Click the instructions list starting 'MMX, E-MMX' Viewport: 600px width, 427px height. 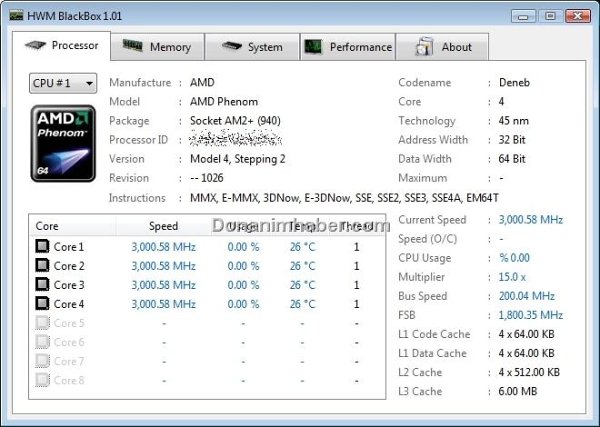point(344,198)
